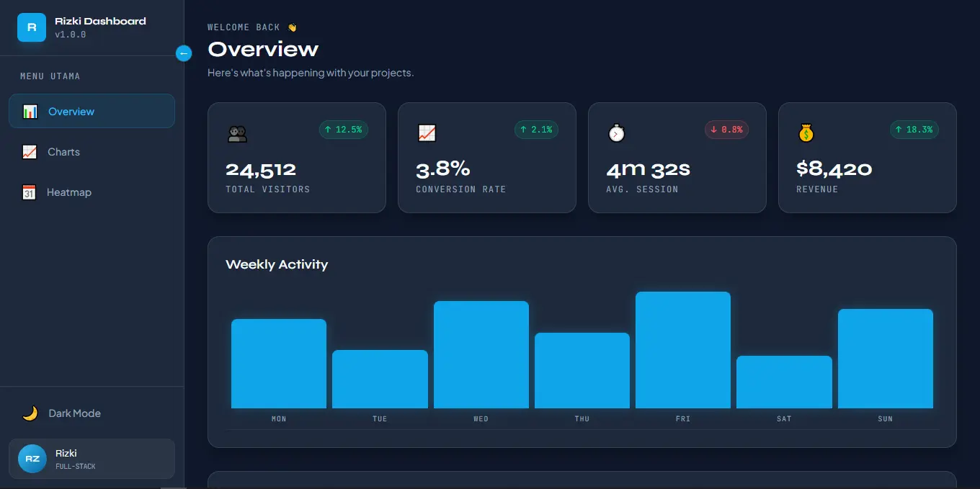Click the bar chart icon beside Overview
980x489 pixels.
click(x=30, y=112)
